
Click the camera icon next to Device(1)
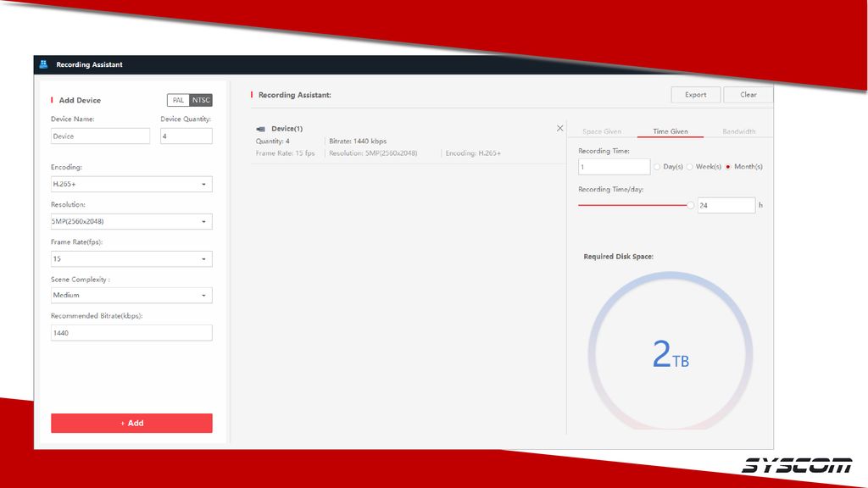tap(261, 129)
